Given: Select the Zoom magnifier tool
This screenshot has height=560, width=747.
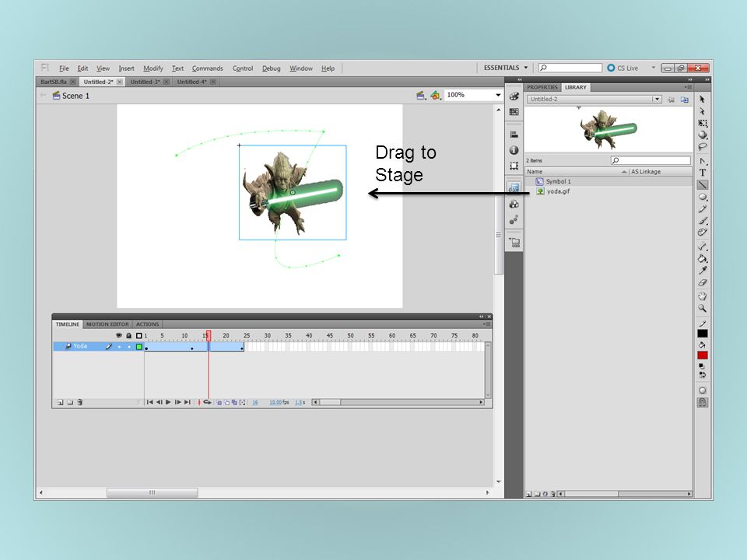Looking at the screenshot, I should pyautogui.click(x=702, y=308).
